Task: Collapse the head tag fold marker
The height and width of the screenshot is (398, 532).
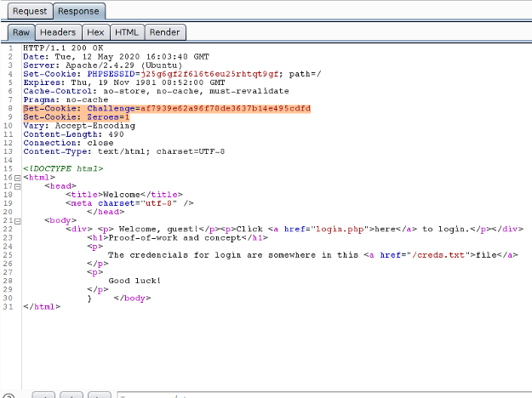Action: tap(17, 186)
